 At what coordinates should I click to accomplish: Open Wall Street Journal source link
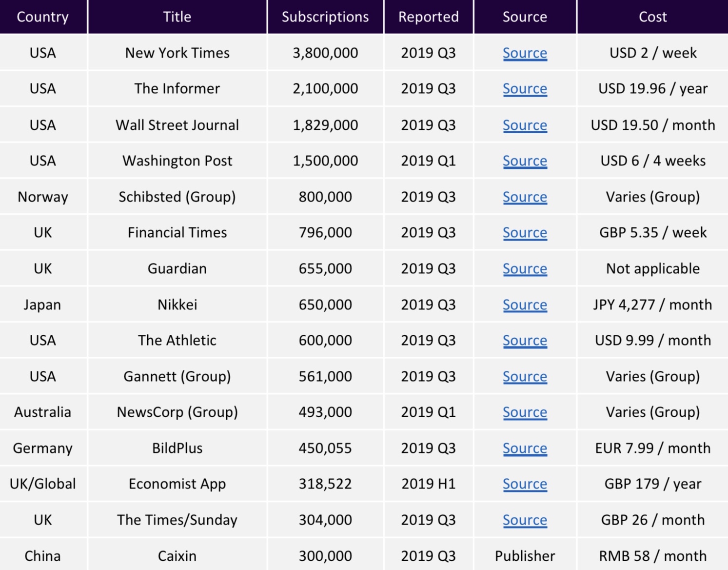point(525,125)
